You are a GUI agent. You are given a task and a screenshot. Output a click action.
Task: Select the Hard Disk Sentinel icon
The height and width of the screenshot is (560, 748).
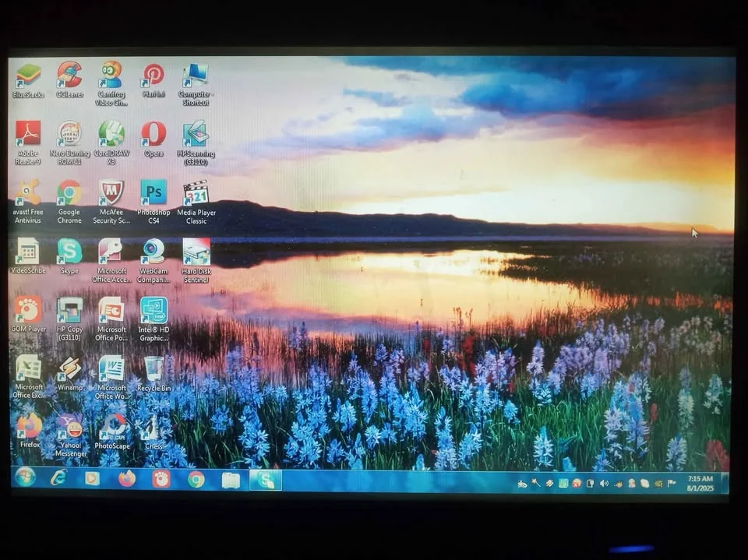[196, 260]
